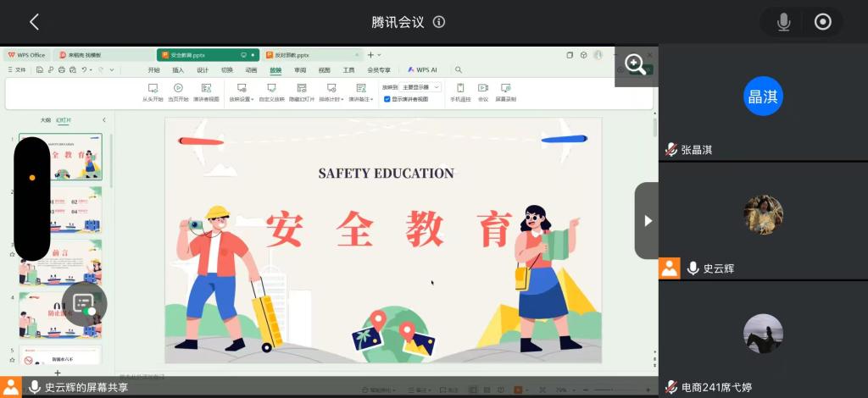Viewport: 868px width, 398px height.
Task: Collapse the participant panel with the arrow
Action: [648, 220]
